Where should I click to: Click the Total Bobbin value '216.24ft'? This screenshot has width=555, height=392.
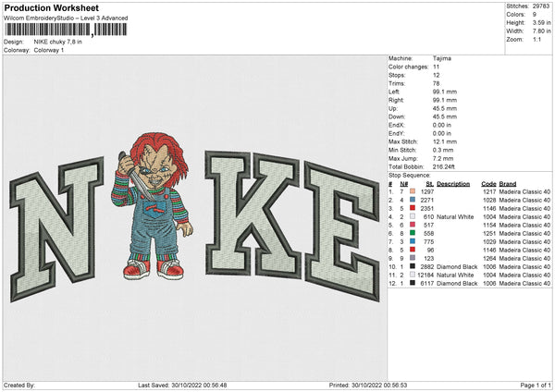pyautogui.click(x=443, y=166)
